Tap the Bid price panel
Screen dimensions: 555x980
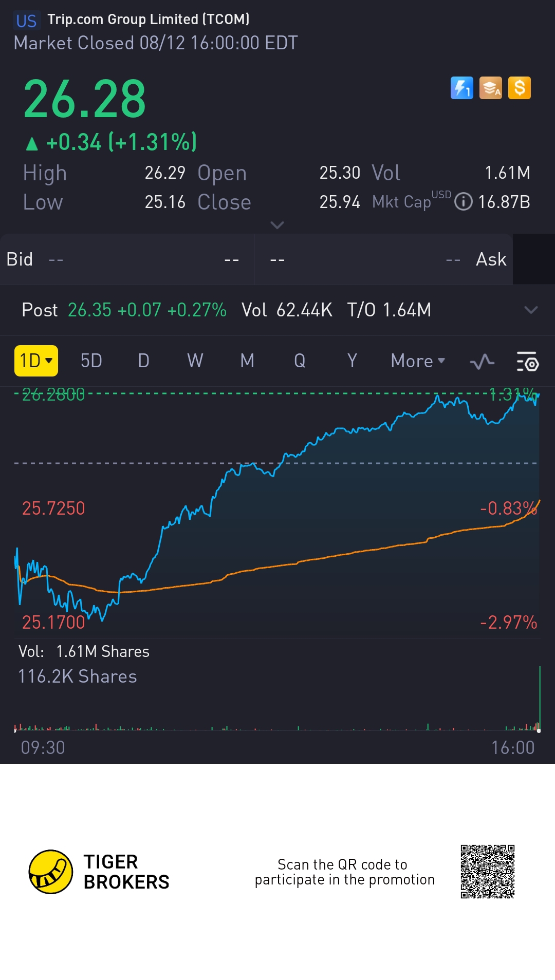click(127, 259)
